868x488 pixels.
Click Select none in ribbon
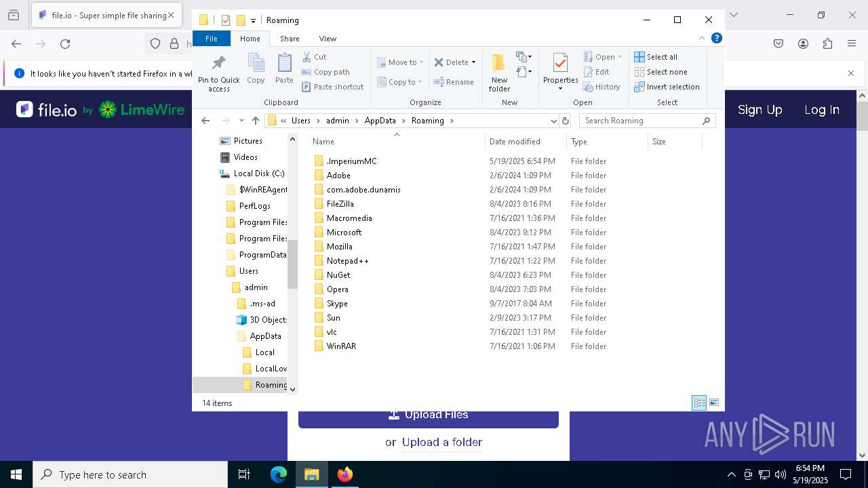[660, 72]
